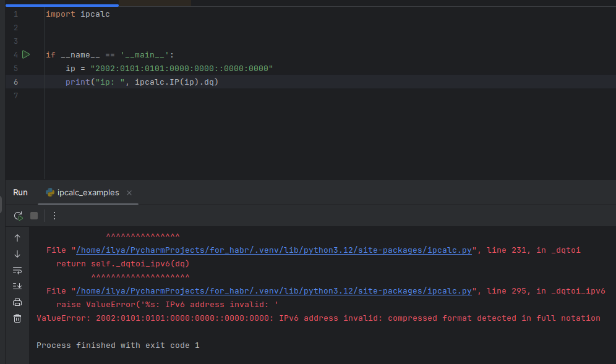The width and height of the screenshot is (616, 364).
Task: Open the three-dot more actions menu in the Run toolbar
Action: [54, 216]
